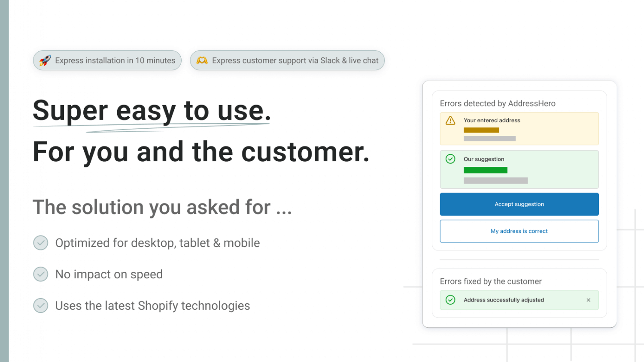Viewport: 644px width, 362px height.
Task: Dismiss the Address successfully adjusted notice
Action: click(589, 300)
